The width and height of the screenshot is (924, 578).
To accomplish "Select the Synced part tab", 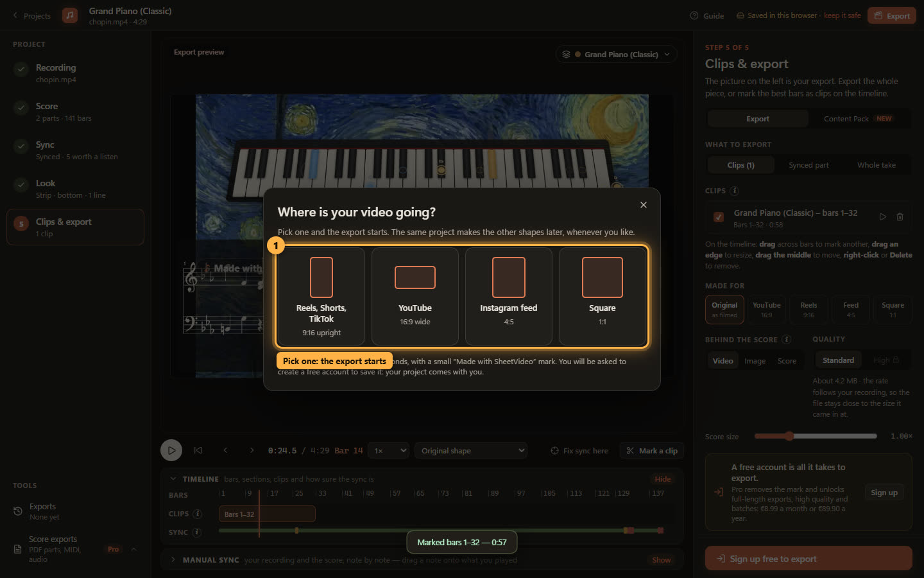I will (x=809, y=165).
